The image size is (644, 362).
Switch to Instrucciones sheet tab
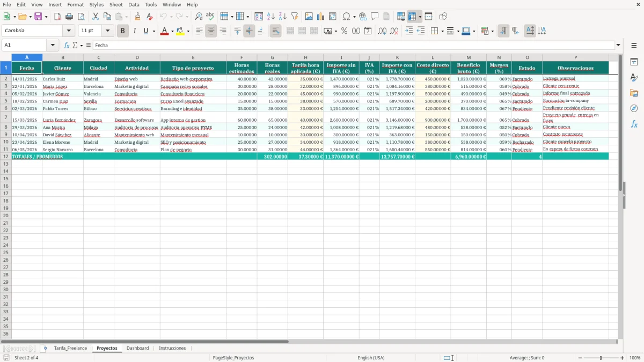click(172, 349)
